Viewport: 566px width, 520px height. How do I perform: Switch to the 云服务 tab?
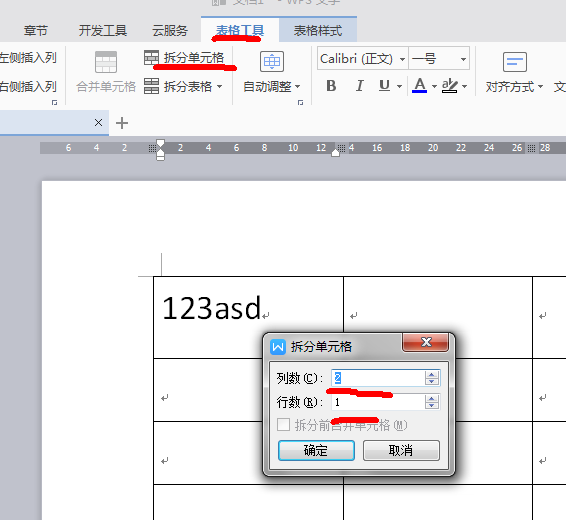click(x=170, y=31)
